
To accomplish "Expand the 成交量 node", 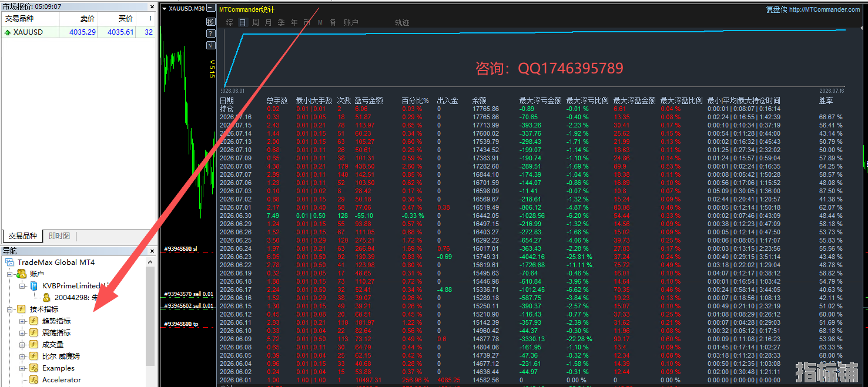I will tap(22, 344).
